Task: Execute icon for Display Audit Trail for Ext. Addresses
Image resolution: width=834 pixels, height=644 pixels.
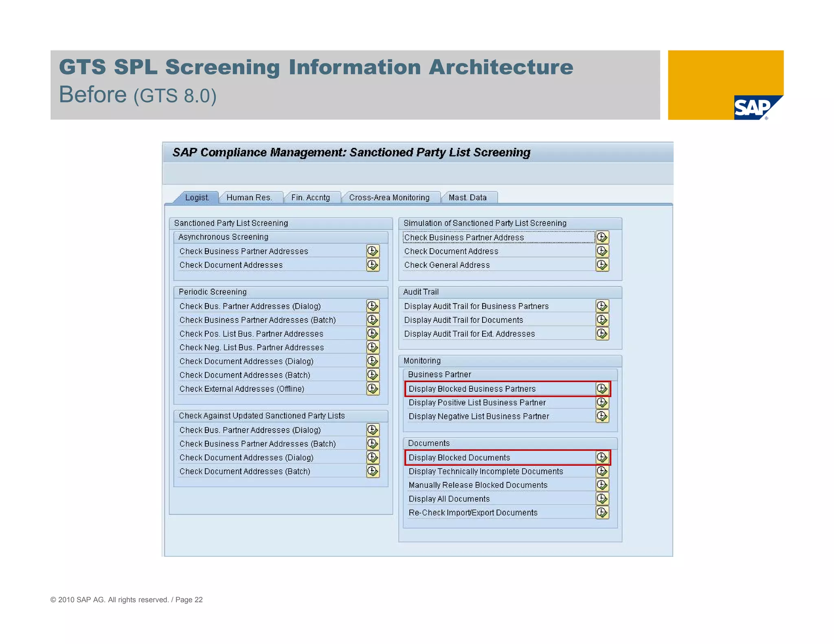Action: click(x=602, y=334)
